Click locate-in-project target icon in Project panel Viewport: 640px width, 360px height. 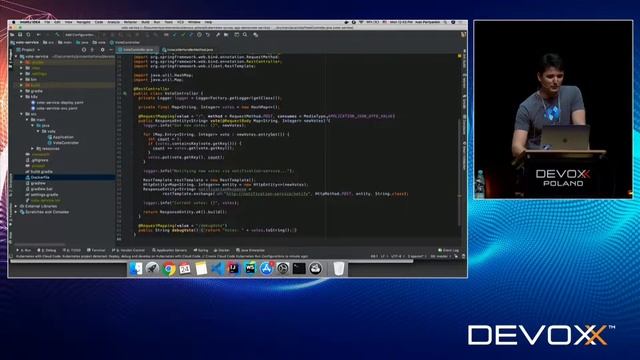(84, 50)
